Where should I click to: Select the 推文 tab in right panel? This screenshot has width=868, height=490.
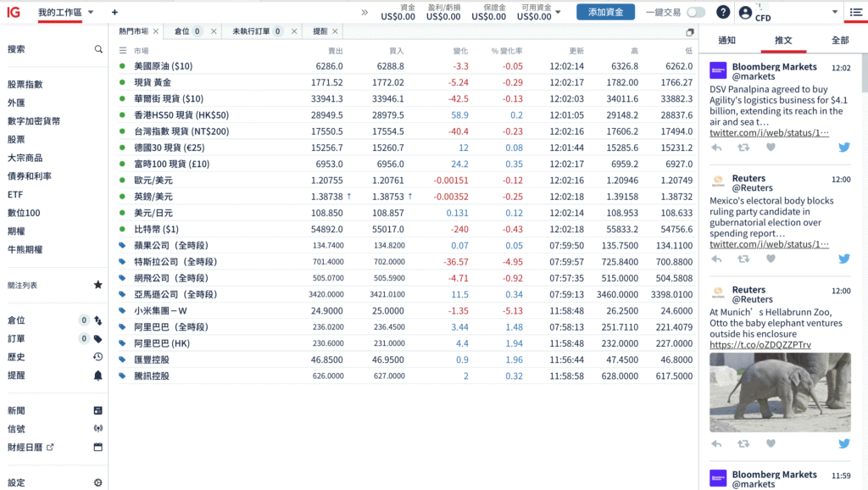(783, 41)
